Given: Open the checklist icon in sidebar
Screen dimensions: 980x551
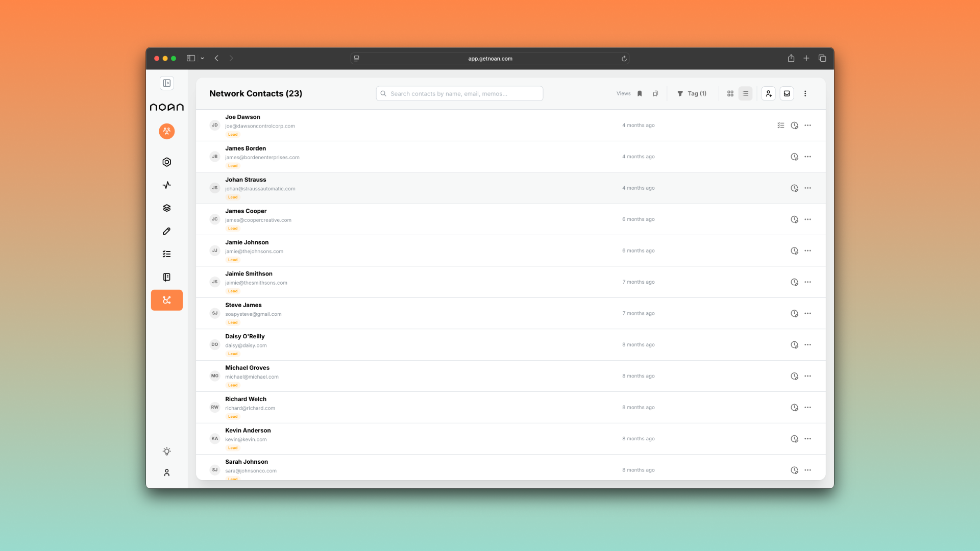Looking at the screenshot, I should pos(166,254).
